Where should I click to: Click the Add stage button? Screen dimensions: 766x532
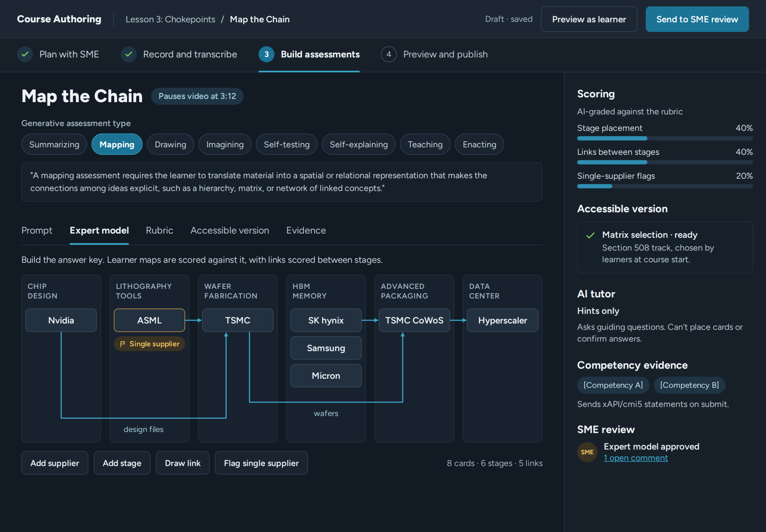(x=122, y=463)
